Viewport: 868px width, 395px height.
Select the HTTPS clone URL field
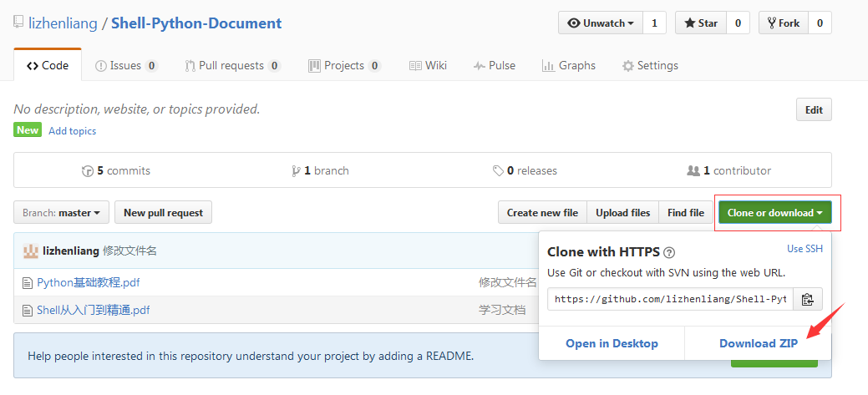[x=670, y=299]
